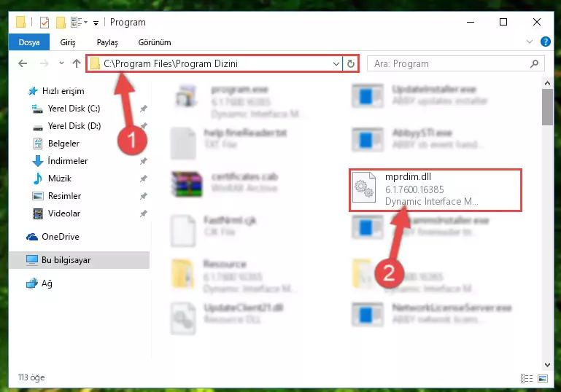Viewport: 561px width, 392px height.
Task: Click the '113 öğe' status text
Action: click(31, 377)
